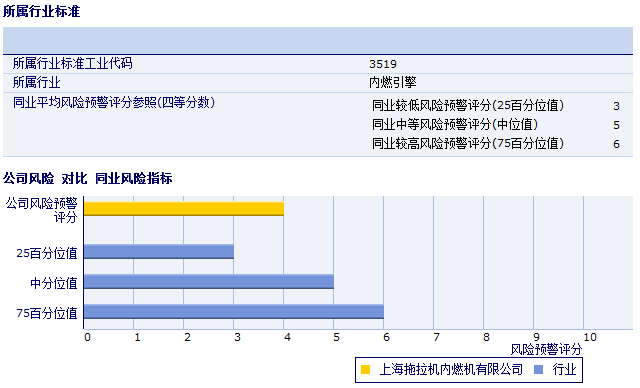This screenshot has width=640, height=388.
Task: Click the 10 tick on the x-axis
Action: click(x=589, y=337)
